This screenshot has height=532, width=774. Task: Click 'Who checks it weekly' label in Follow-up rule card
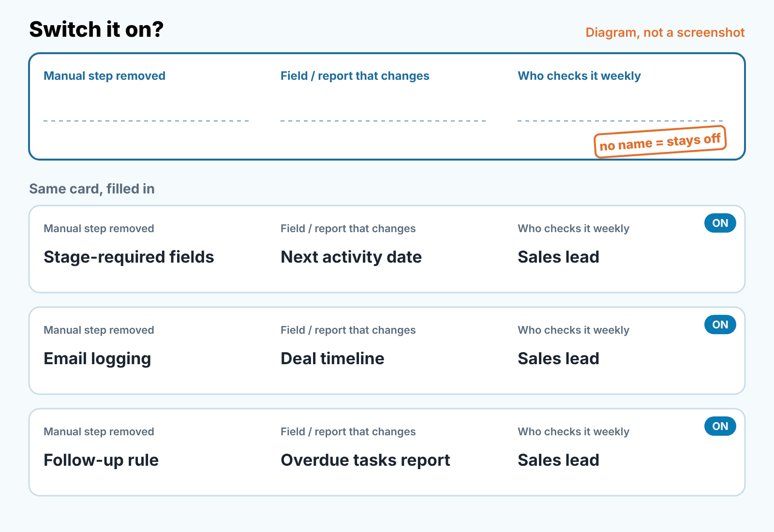[x=573, y=431]
